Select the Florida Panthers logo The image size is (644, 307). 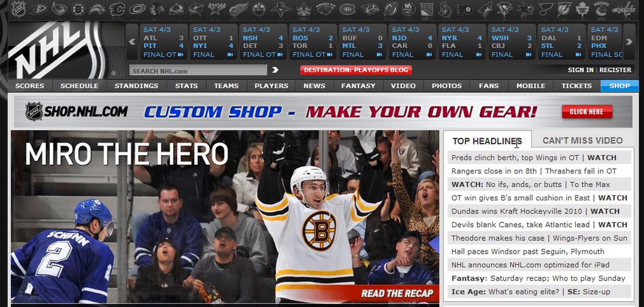[x=281, y=9]
